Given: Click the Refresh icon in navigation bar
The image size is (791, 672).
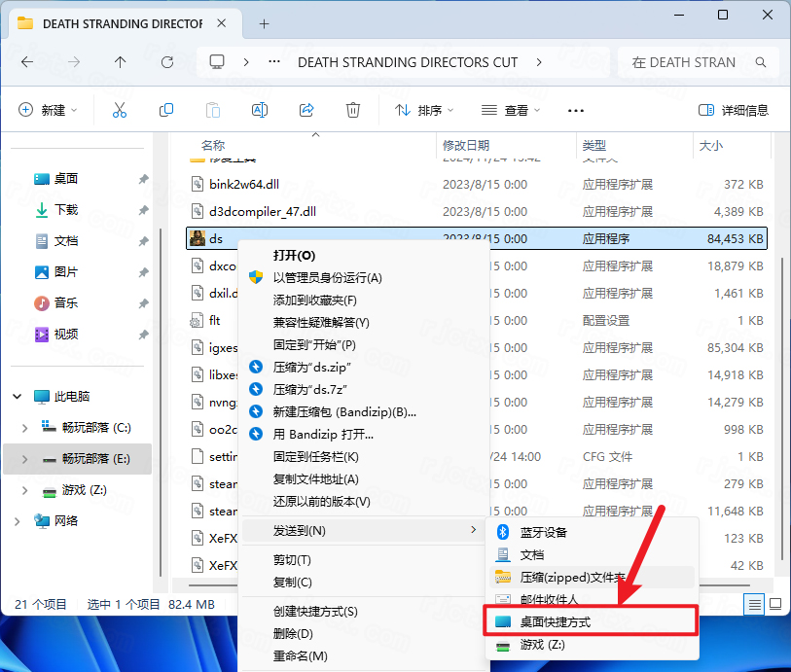Looking at the screenshot, I should (x=167, y=62).
